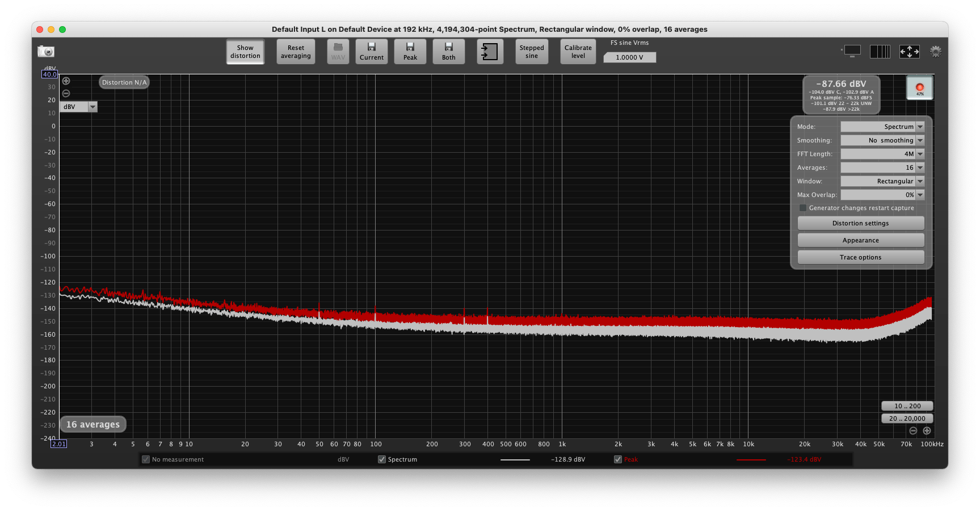This screenshot has height=511, width=980.
Task: Click the white Spectrum trace line sample
Action: 515,459
